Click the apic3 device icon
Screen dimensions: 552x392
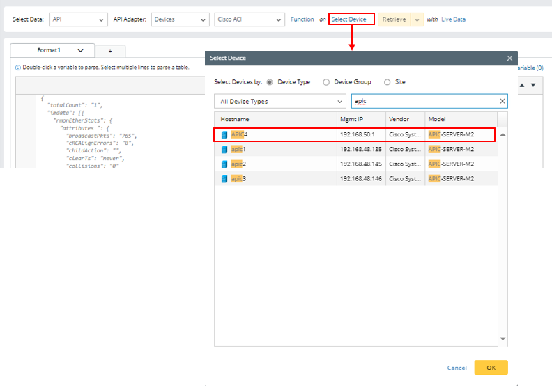224,179
